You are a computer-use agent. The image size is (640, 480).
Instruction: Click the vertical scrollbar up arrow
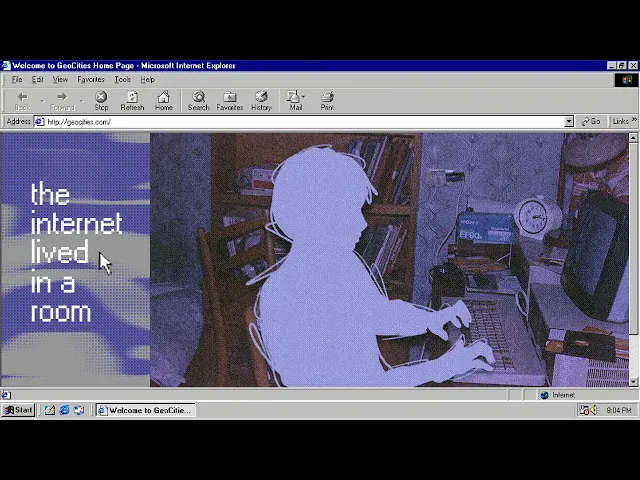[x=633, y=138]
